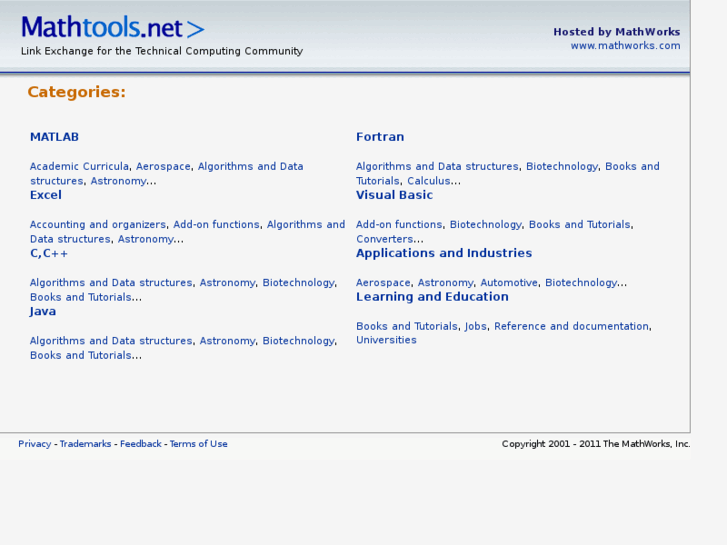727x545 pixels.
Task: Select Automotive under Applications and Industries
Action: (x=508, y=283)
